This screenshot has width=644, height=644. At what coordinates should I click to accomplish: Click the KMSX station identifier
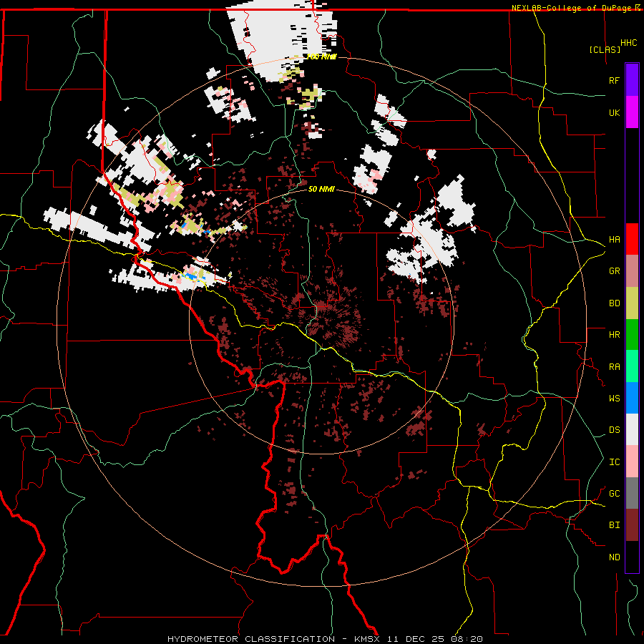366,639
